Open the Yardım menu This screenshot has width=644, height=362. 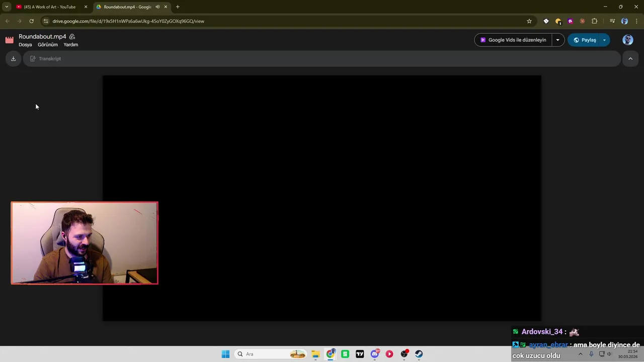[x=70, y=45]
